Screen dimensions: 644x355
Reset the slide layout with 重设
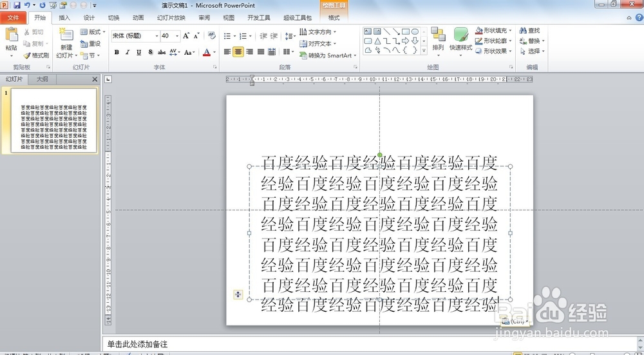[x=90, y=44]
